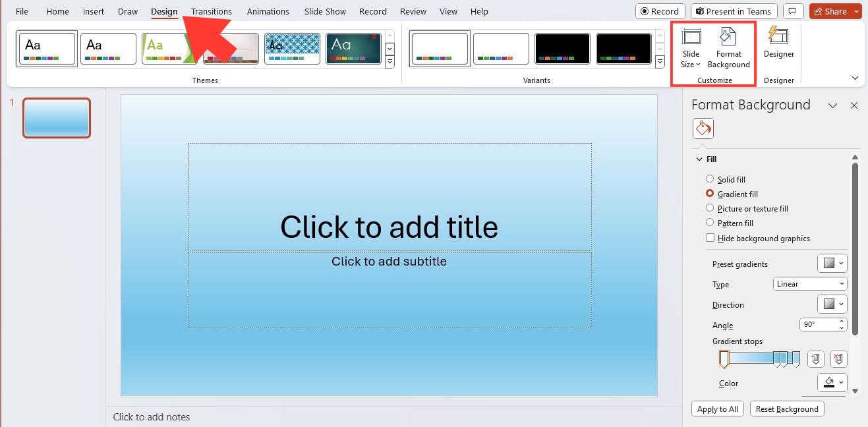Choose Pattern fill option
This screenshot has width=868, height=427.
point(730,223)
